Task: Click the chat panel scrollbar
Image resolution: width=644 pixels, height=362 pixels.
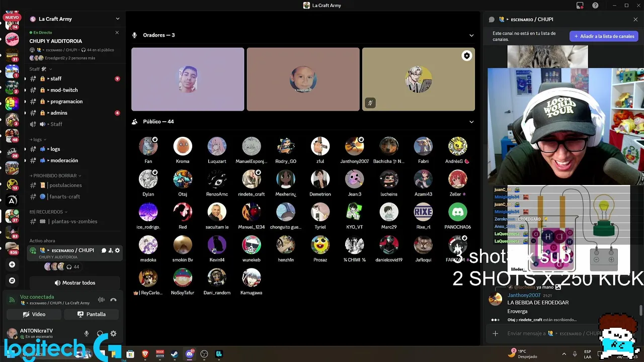Action: [x=641, y=311]
